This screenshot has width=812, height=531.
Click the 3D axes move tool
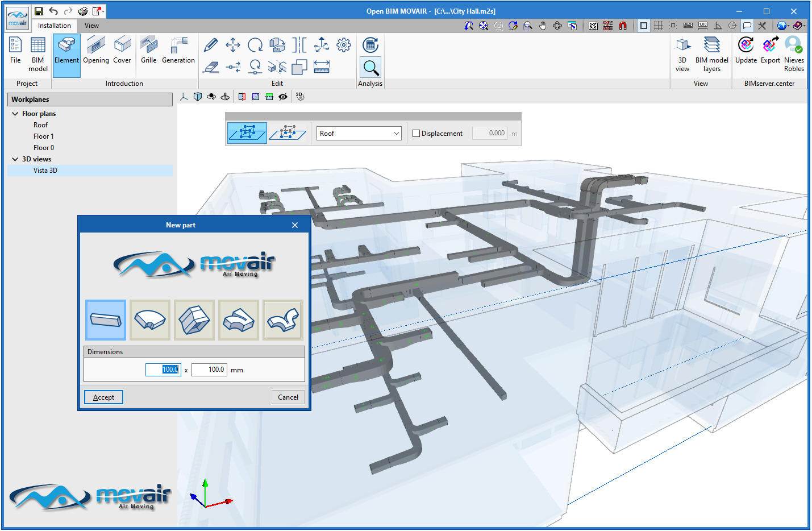[x=322, y=45]
